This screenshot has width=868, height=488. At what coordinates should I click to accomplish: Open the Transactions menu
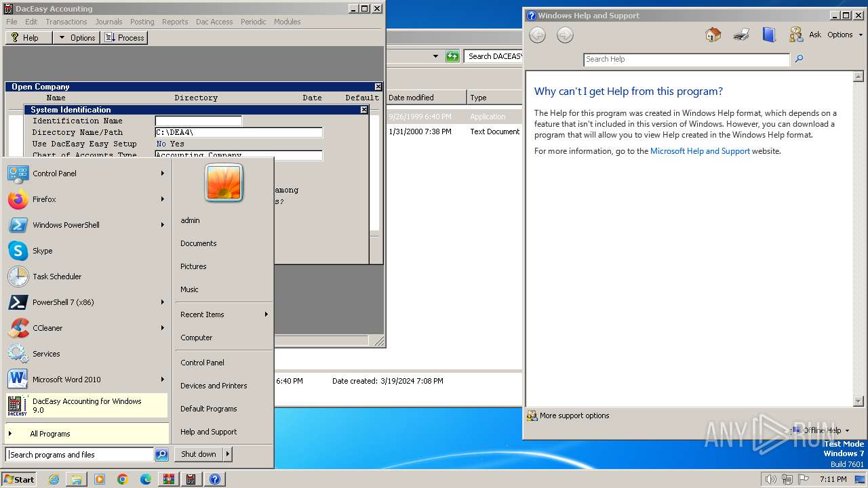[x=66, y=22]
